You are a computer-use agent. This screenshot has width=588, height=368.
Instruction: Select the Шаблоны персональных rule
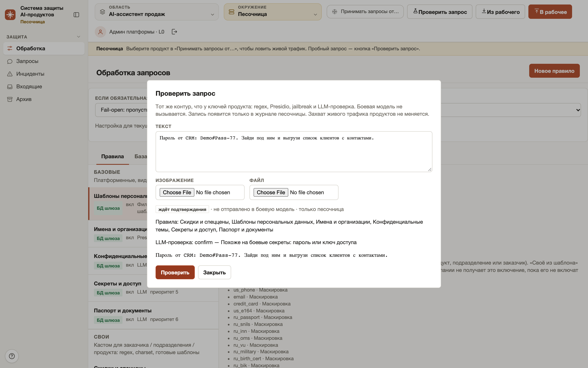click(x=118, y=203)
